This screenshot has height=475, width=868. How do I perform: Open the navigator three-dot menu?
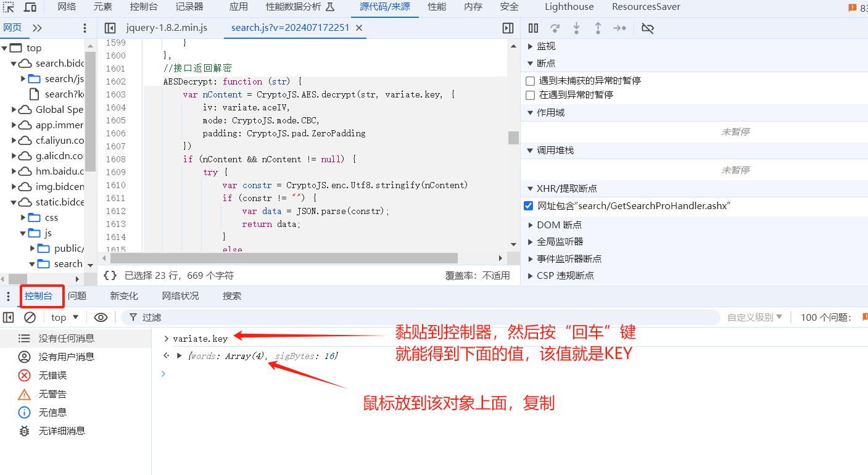(x=85, y=28)
